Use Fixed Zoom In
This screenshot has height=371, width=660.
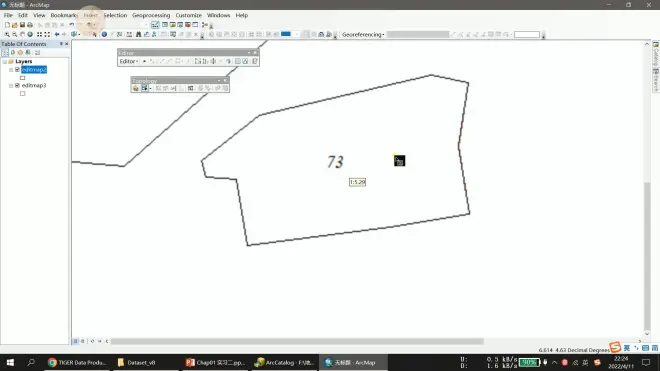40,35
